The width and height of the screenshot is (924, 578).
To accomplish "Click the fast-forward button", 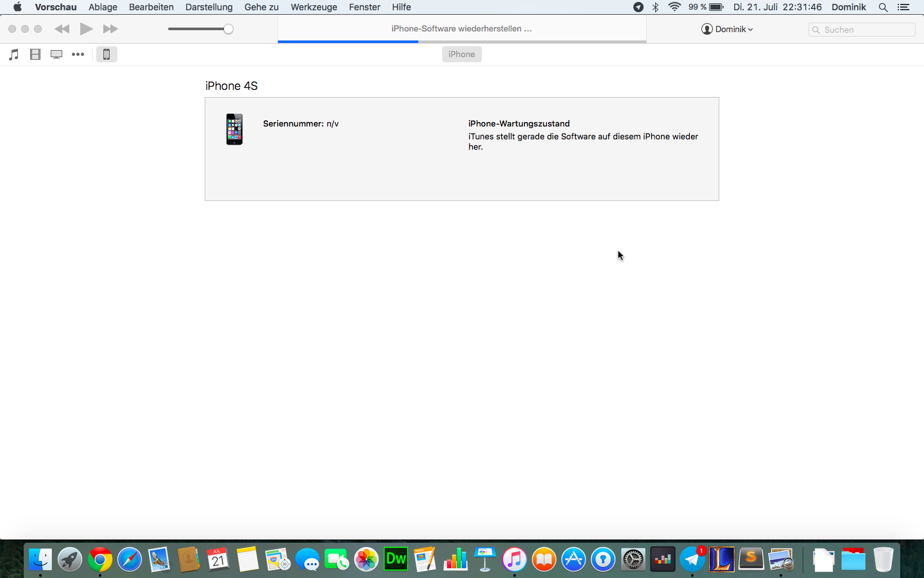I will coord(110,29).
